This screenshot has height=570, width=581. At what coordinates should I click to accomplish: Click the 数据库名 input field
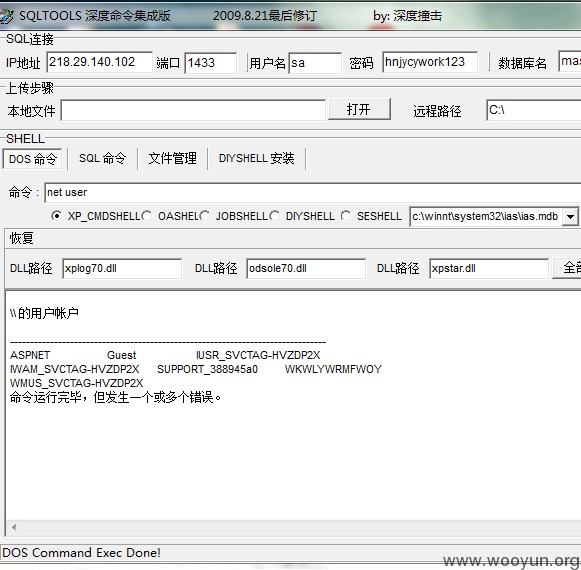click(x=570, y=61)
